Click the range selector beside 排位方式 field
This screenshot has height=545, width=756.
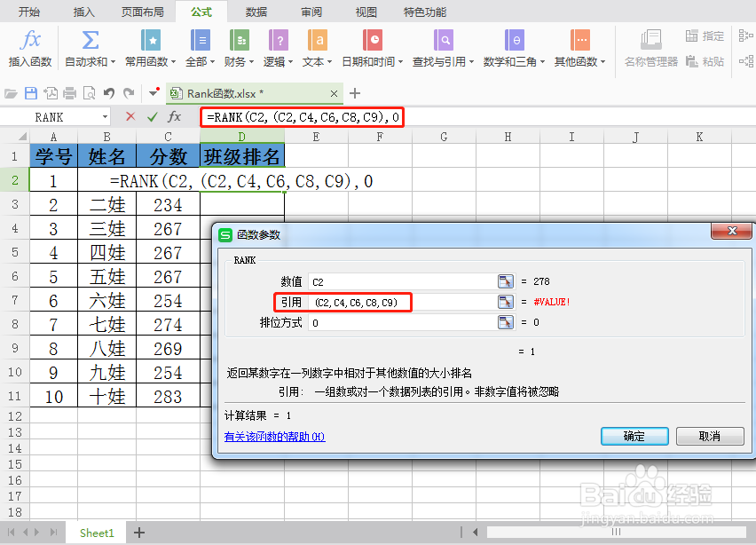pos(506,324)
